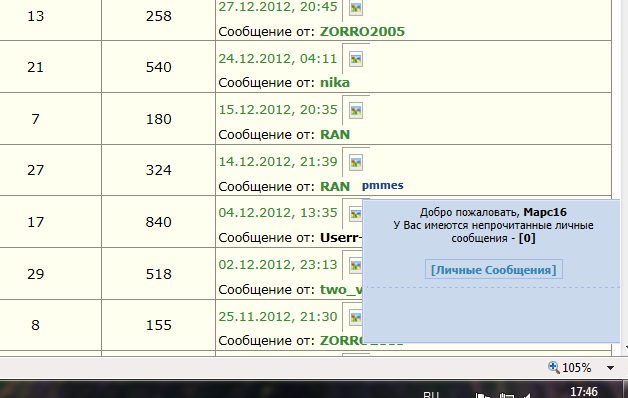Viewport: 628px width, 398px height.
Task: Expand the zoom level dropdown arrow
Action: [x=610, y=368]
